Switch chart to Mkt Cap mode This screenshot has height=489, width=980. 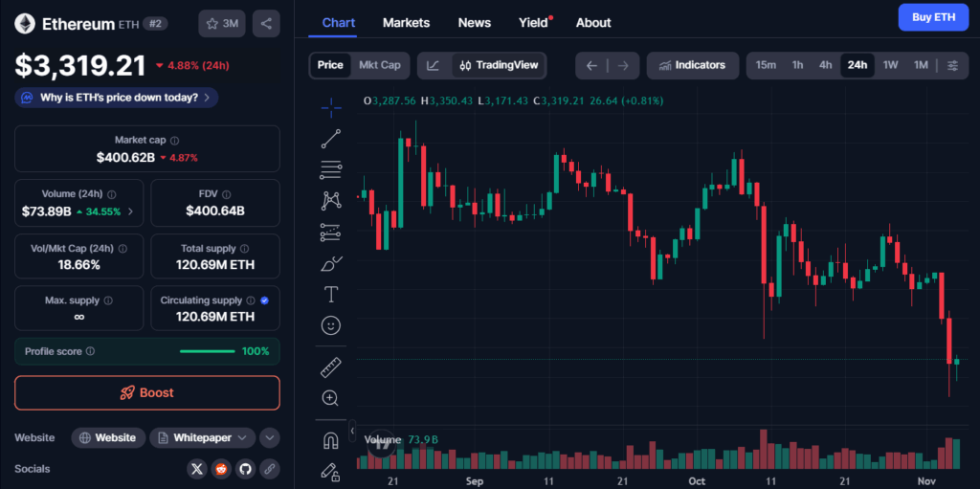(x=379, y=65)
